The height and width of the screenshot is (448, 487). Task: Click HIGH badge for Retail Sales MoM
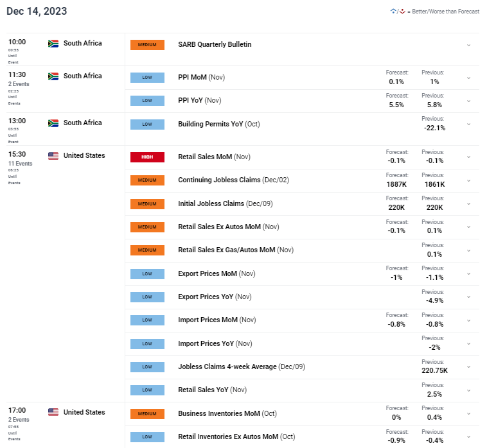(147, 157)
